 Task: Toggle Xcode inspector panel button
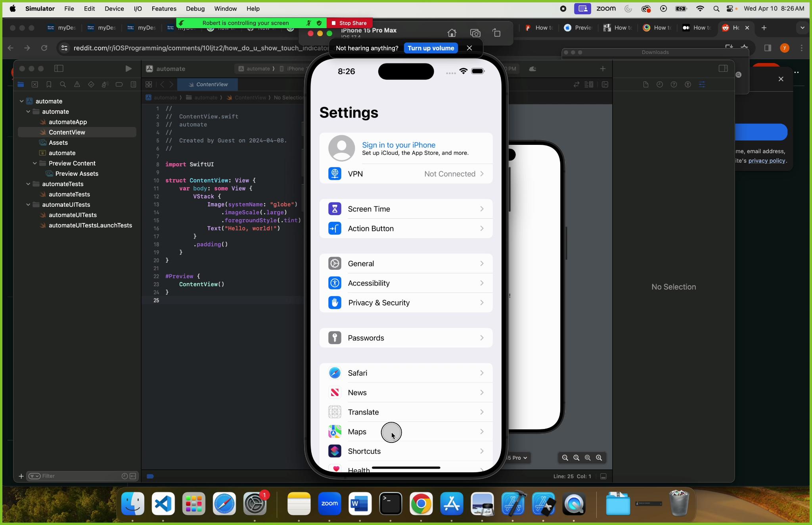723,69
